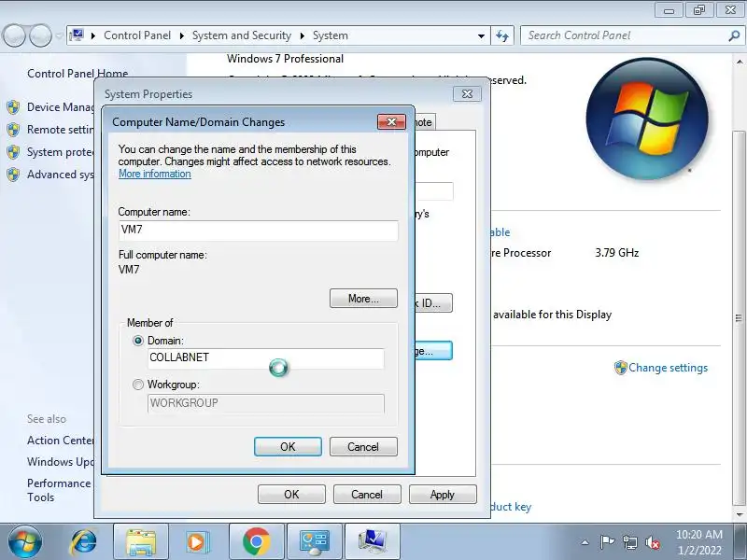Open Device Manager link
This screenshot has width=747, height=560.
[x=61, y=107]
